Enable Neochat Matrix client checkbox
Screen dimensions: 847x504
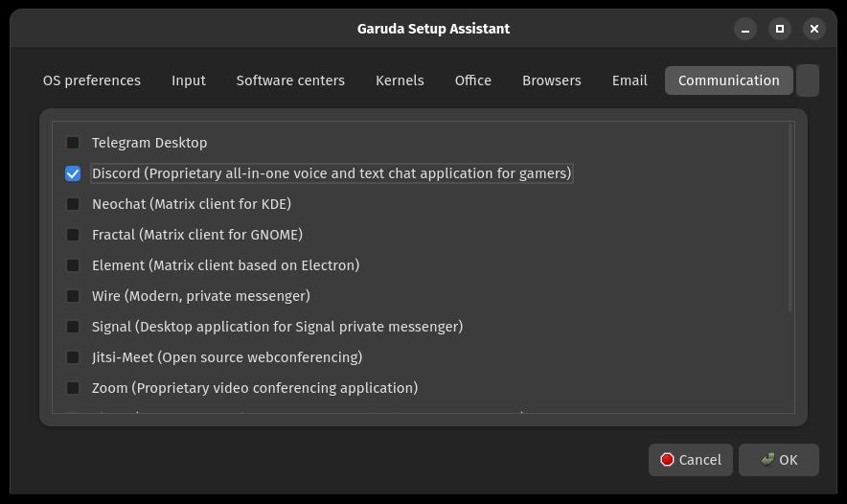pyautogui.click(x=73, y=204)
